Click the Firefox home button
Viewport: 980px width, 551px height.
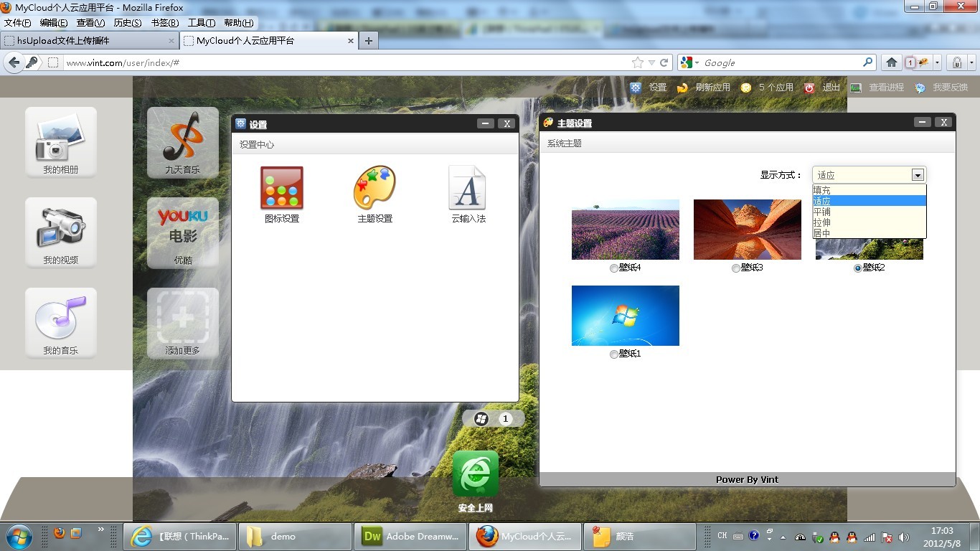[x=892, y=62]
